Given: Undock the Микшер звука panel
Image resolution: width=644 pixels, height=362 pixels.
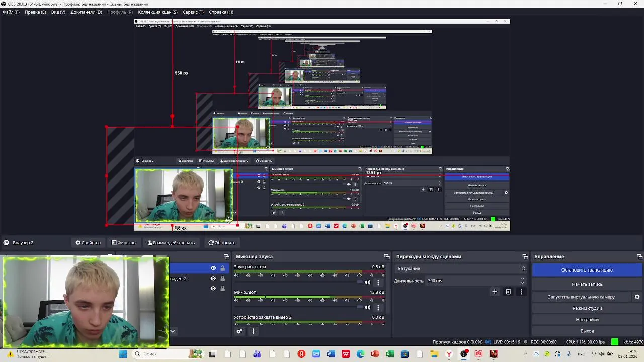Looking at the screenshot, I should coord(387,256).
